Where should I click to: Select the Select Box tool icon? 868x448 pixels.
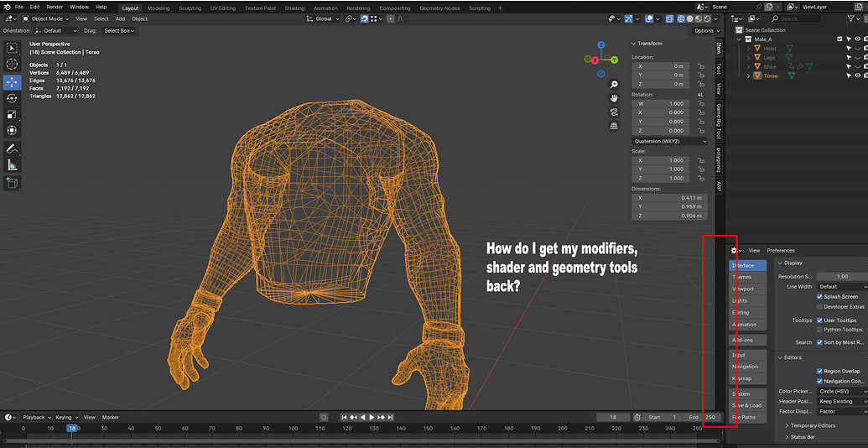click(13, 48)
